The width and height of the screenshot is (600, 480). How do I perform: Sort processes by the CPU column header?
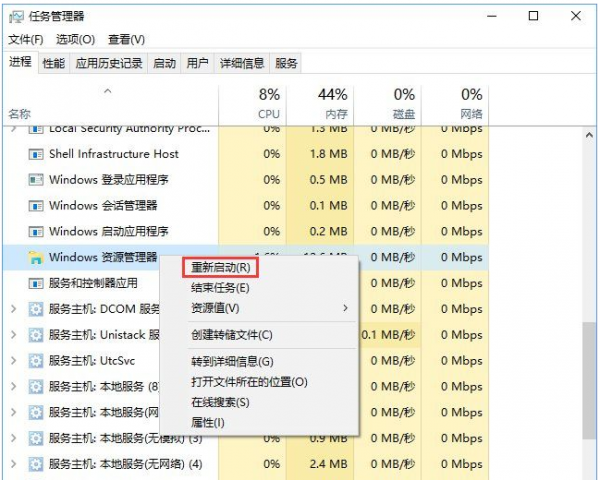269,104
